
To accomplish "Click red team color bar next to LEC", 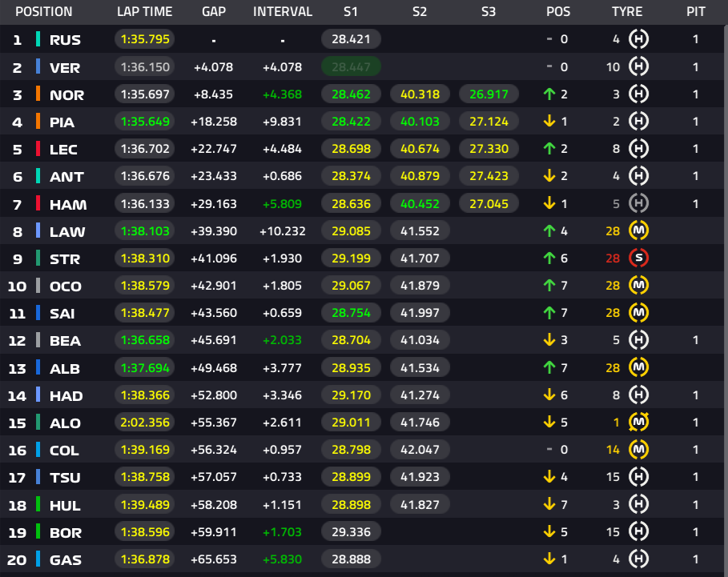I will (x=38, y=148).
